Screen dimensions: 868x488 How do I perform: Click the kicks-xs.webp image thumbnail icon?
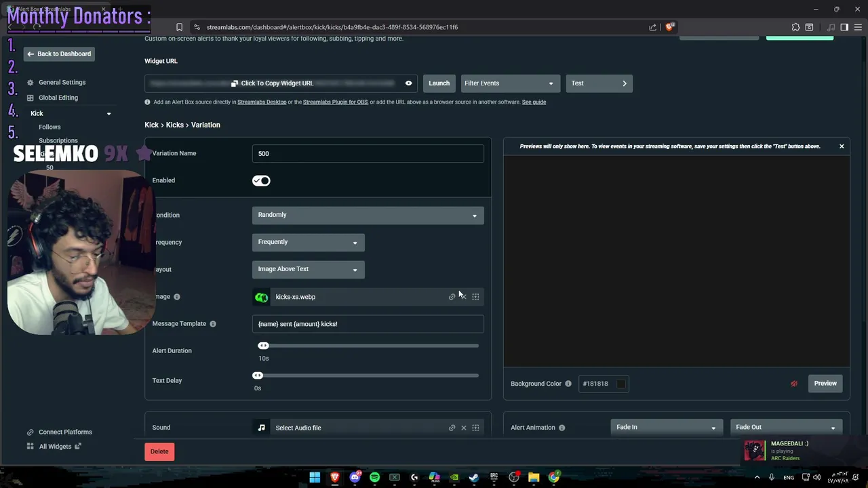click(x=261, y=297)
